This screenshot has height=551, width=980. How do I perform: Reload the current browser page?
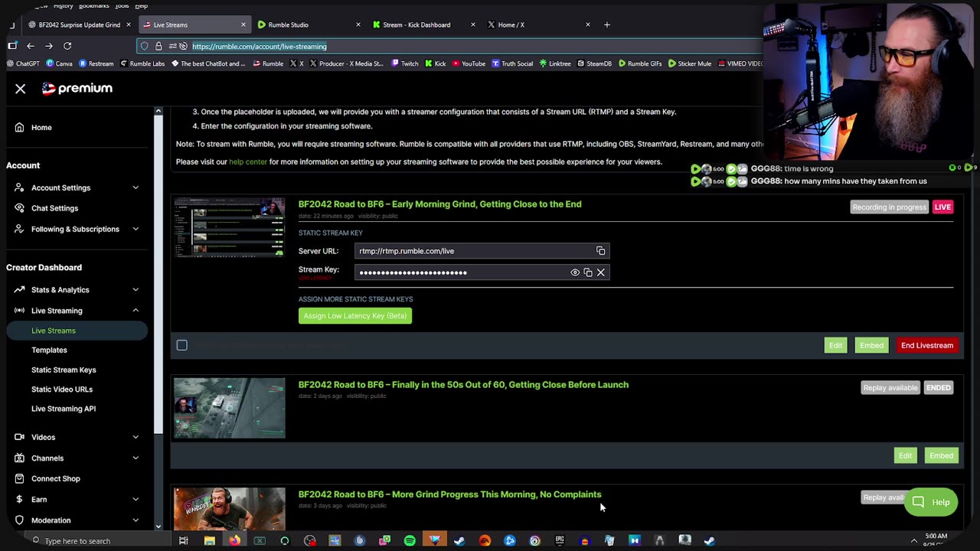pyautogui.click(x=67, y=46)
